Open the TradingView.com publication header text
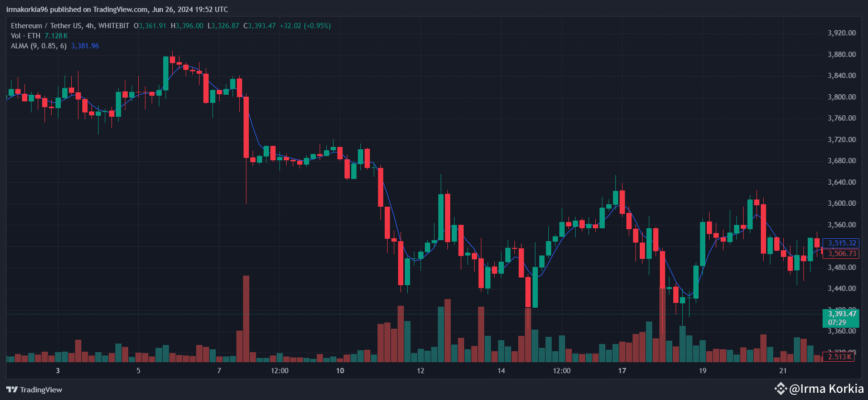The image size is (868, 400). tap(117, 10)
